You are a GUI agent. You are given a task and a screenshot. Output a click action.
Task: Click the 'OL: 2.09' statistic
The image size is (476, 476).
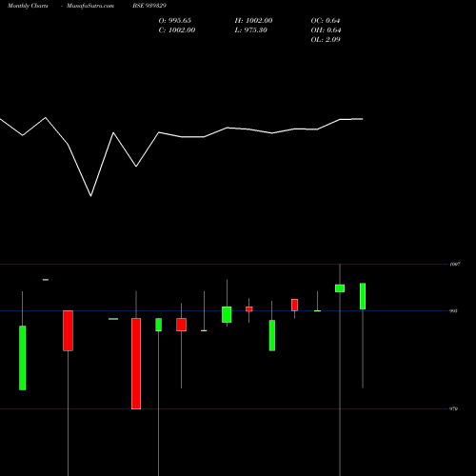[326, 40]
